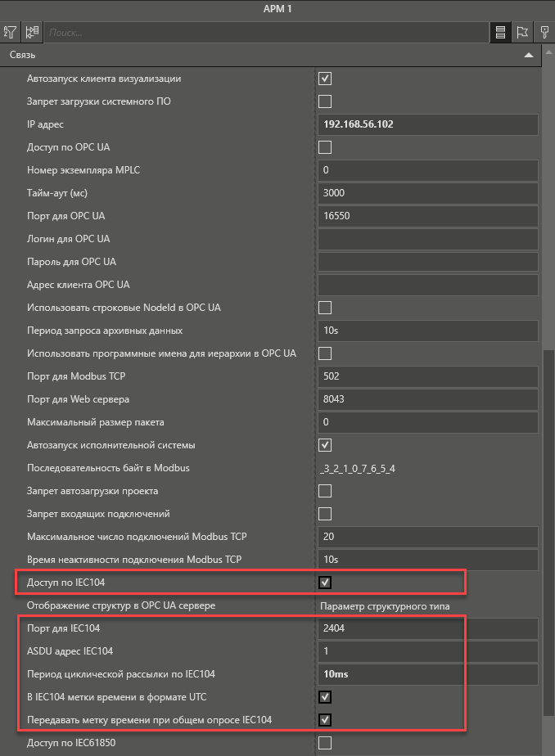
Task: Click the IP адрес field
Action: pos(427,124)
